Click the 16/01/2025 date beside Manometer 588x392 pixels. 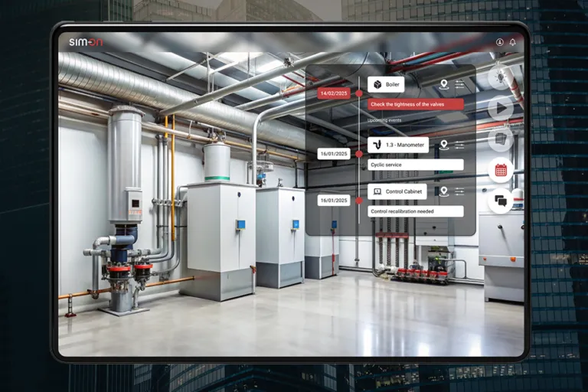(334, 154)
